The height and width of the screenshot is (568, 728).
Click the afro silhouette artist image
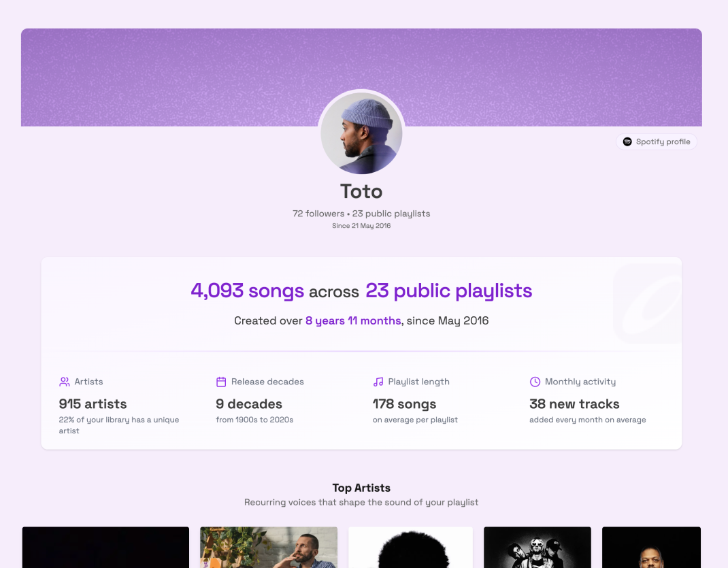[410, 548]
